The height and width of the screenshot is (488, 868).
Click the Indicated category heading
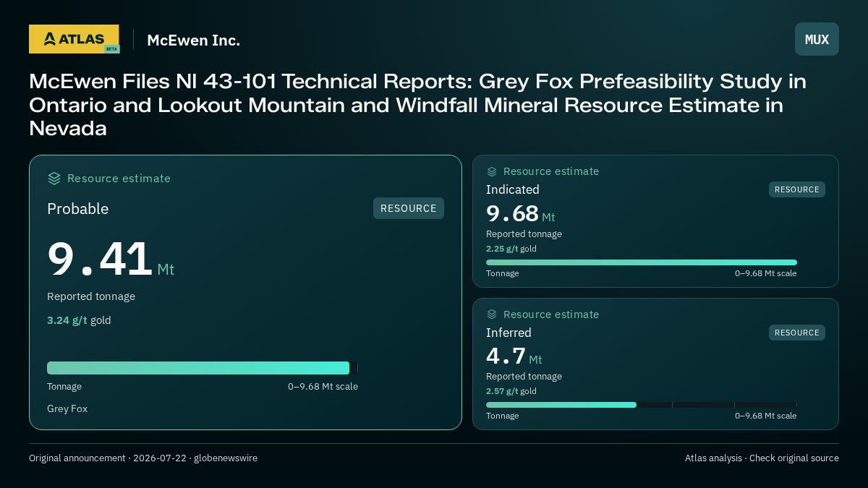pos(513,189)
